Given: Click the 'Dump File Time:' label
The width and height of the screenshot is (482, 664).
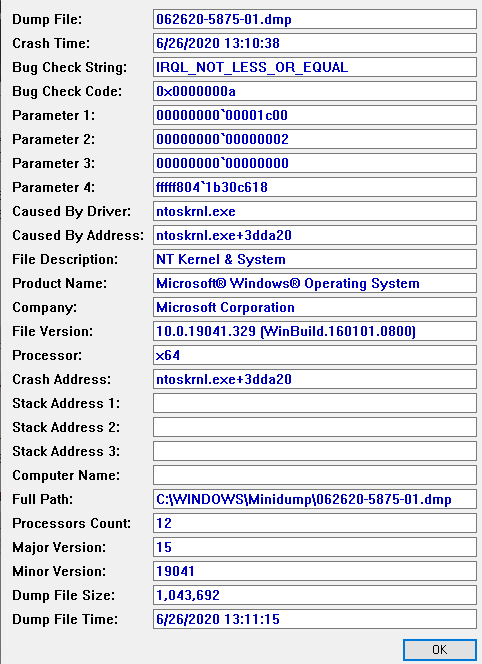Looking at the screenshot, I should pos(65,620).
